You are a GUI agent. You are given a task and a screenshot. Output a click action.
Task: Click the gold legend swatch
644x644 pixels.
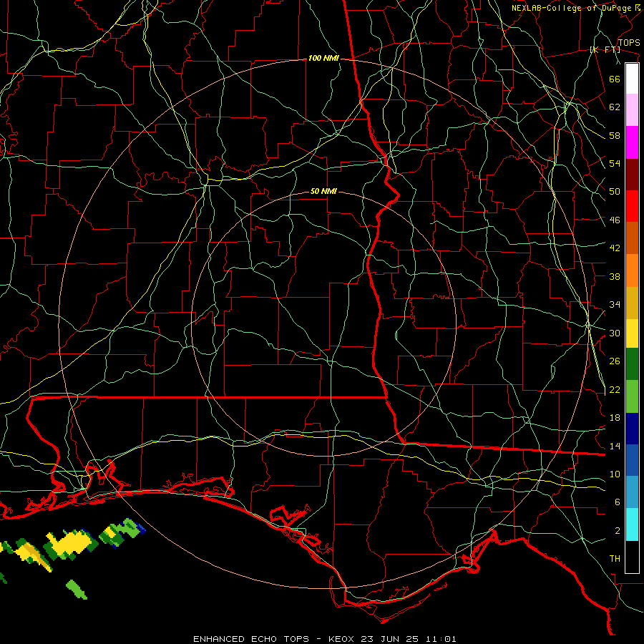click(x=632, y=303)
